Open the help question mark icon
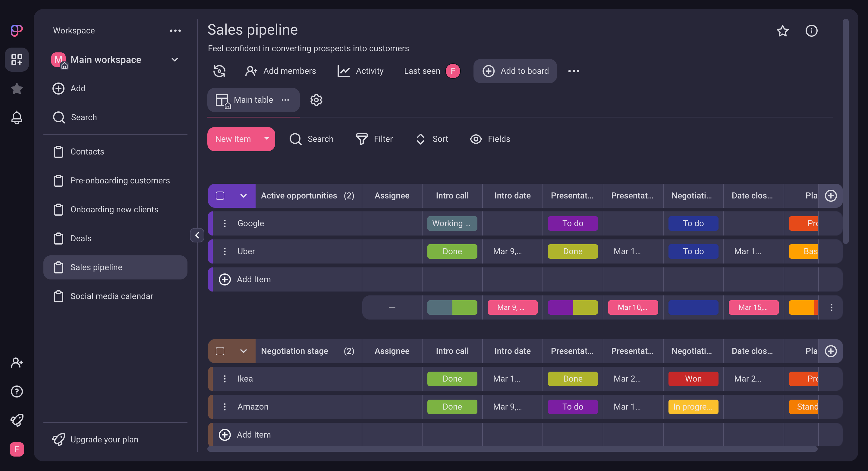This screenshot has width=868, height=471. (x=17, y=391)
